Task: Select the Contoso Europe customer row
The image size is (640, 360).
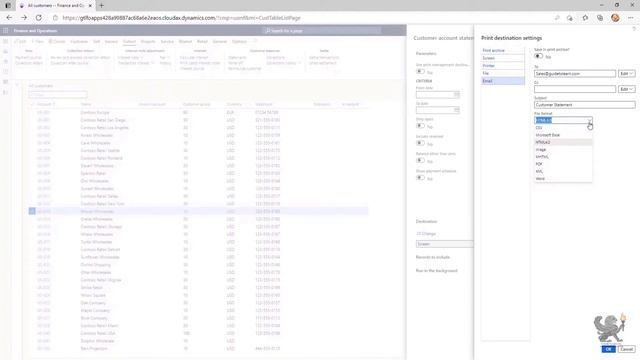Action: click(x=198, y=112)
